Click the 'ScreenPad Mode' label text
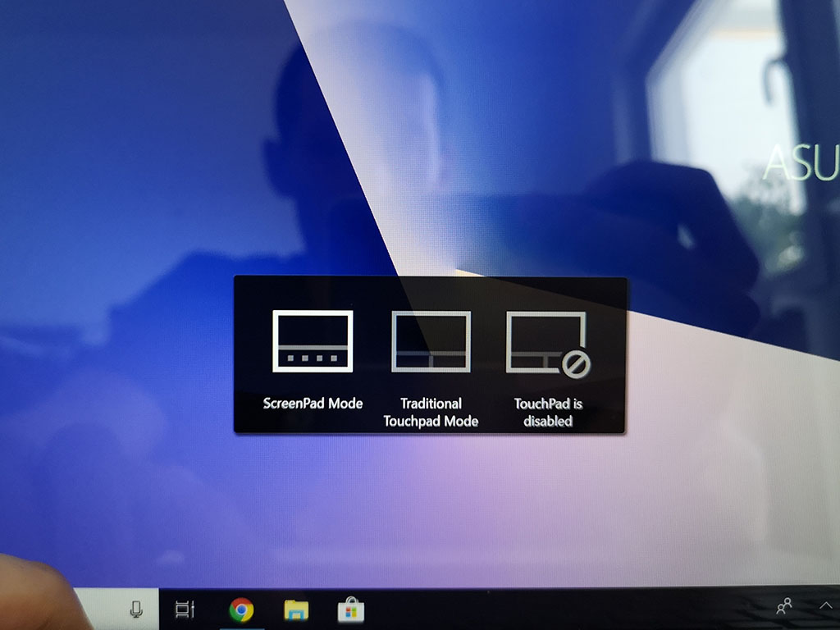Image resolution: width=840 pixels, height=630 pixels. pos(313,404)
